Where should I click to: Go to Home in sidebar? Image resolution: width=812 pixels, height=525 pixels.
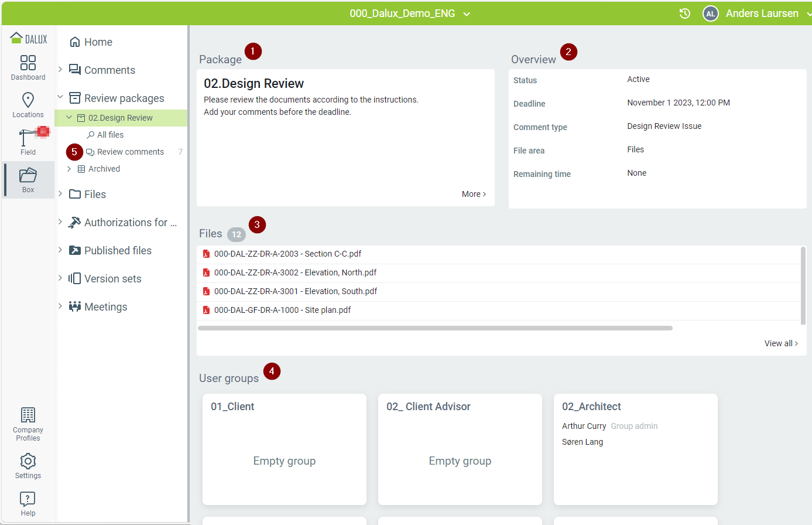pos(98,42)
